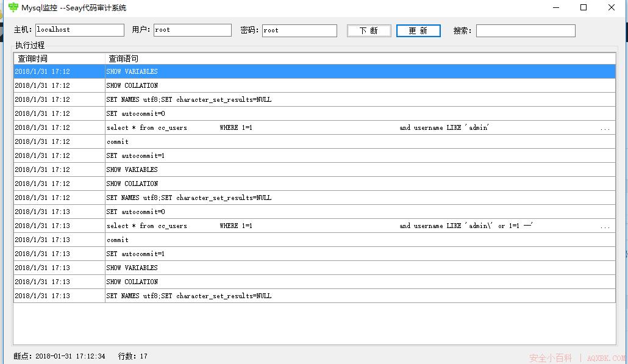Focus the 用户 root input field
Screen dimensions: 628x364
click(x=192, y=30)
